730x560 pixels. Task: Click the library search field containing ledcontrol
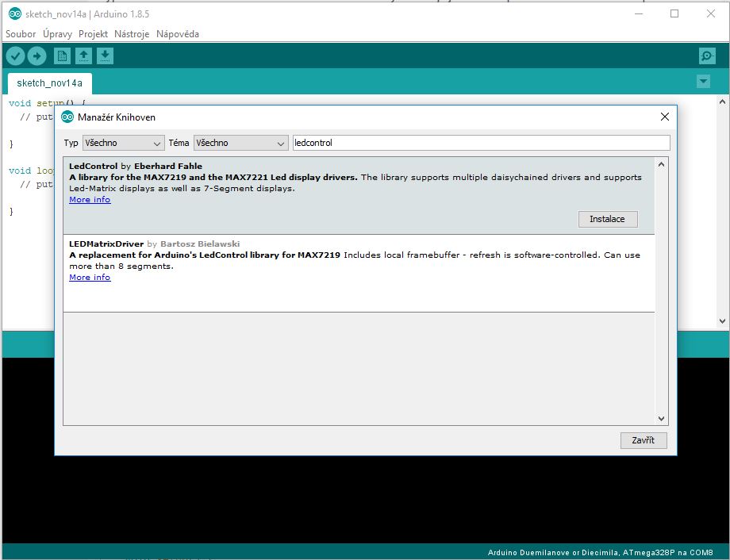click(x=481, y=143)
